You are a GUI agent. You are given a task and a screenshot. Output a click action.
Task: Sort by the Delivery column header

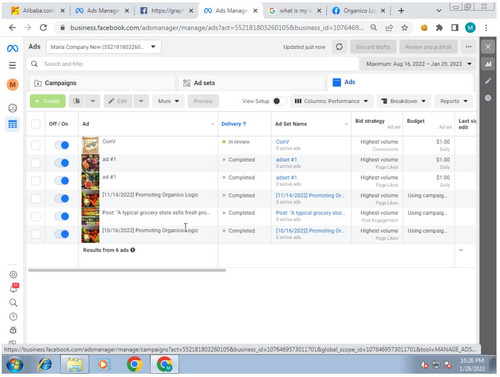point(234,124)
